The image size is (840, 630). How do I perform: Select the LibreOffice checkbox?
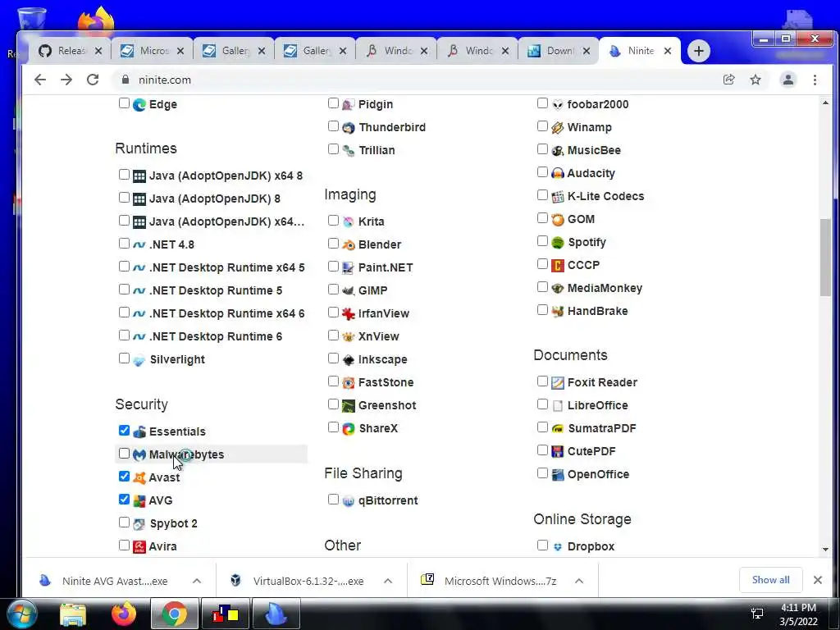[542, 404]
